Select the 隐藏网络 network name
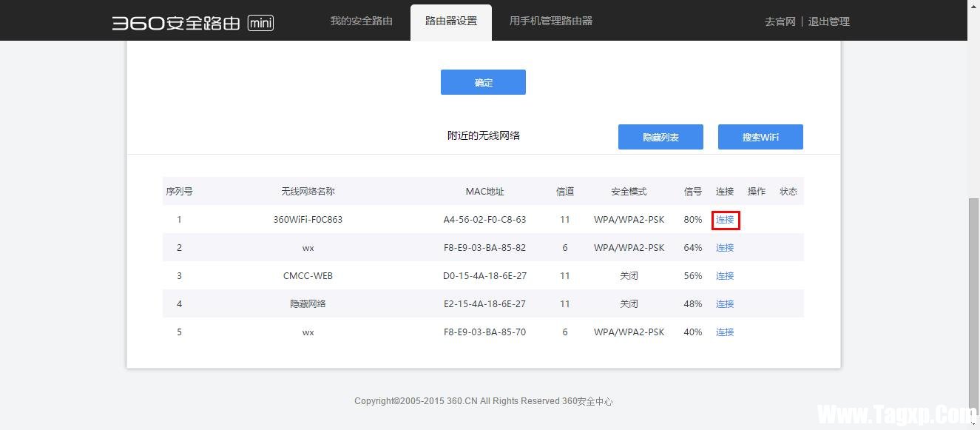Viewport: 980px width, 430px height. click(308, 304)
